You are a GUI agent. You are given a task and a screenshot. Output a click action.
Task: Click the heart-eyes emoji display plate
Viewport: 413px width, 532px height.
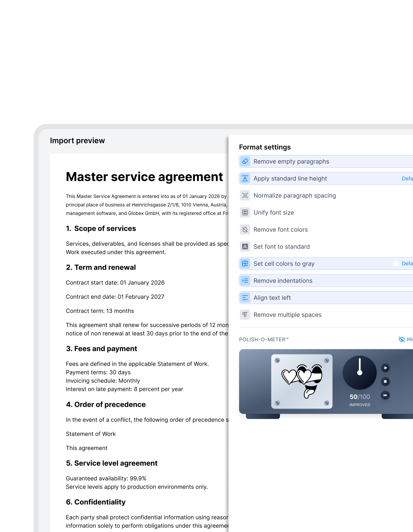(302, 382)
